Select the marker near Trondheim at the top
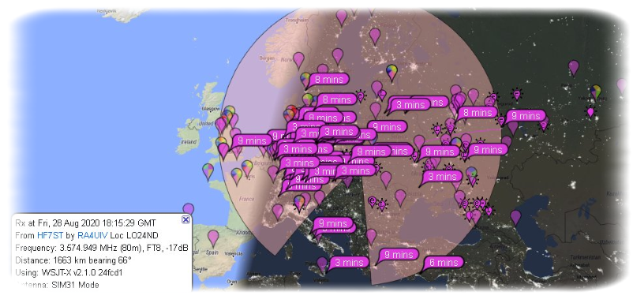This screenshot has height=299, width=644. click(341, 17)
